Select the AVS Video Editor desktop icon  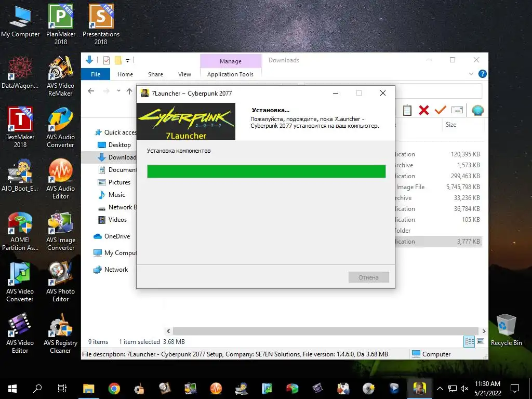pos(20,333)
